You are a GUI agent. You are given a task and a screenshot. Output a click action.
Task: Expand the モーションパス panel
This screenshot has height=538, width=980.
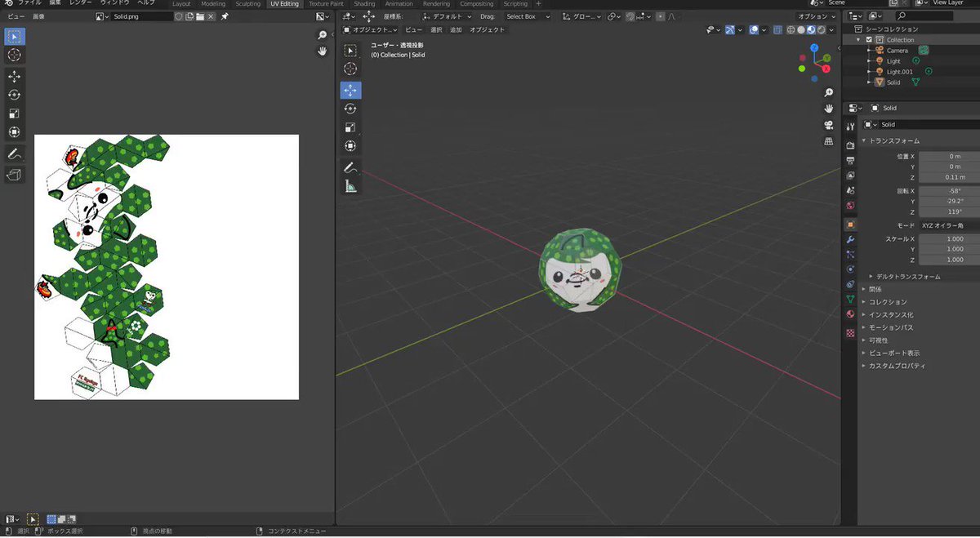pos(890,327)
